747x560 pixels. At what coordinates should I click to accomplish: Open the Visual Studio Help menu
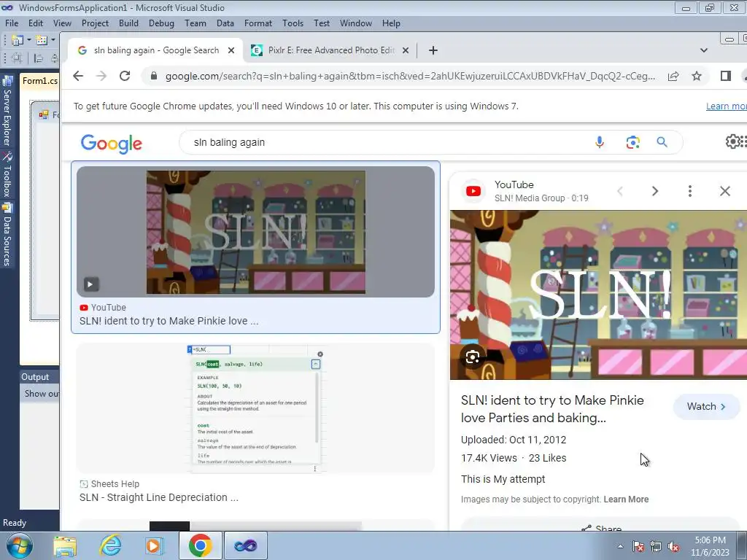coord(391,23)
